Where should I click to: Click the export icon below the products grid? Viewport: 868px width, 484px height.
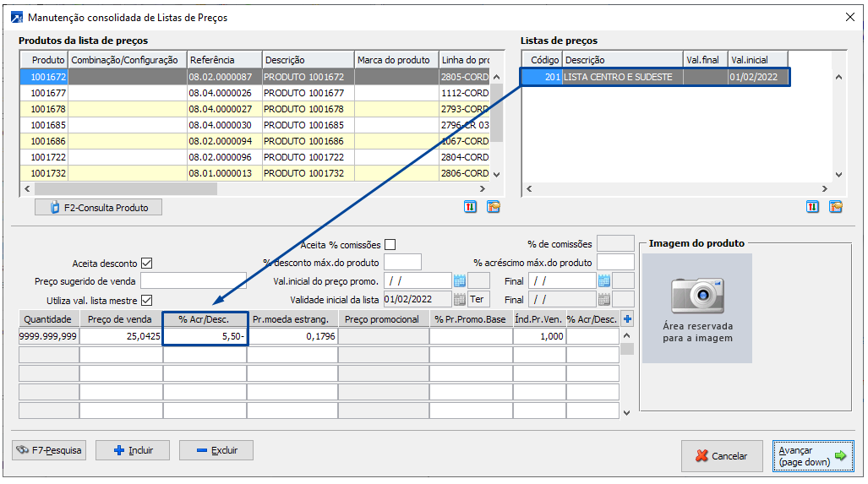pos(494,207)
